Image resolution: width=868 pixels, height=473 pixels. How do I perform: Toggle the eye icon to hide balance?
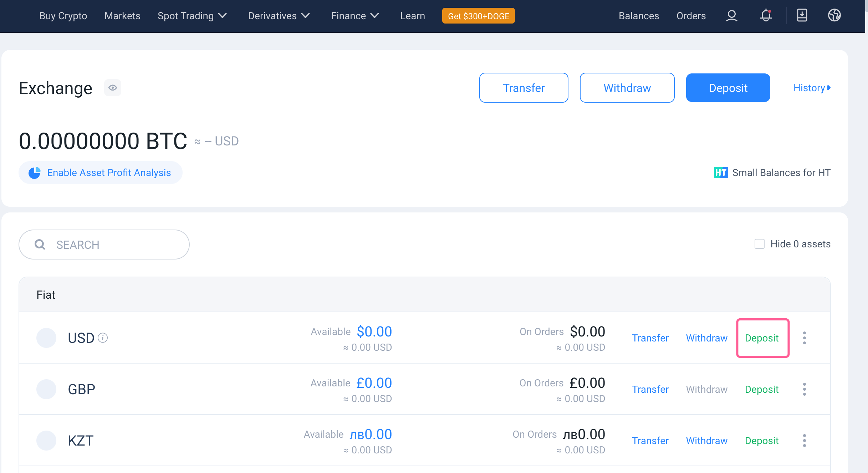[112, 88]
